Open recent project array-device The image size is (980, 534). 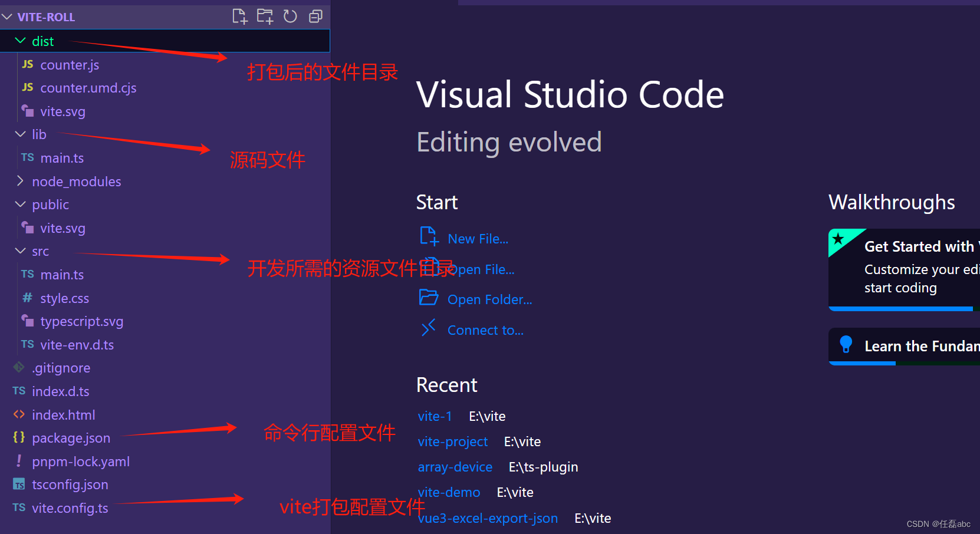click(455, 467)
